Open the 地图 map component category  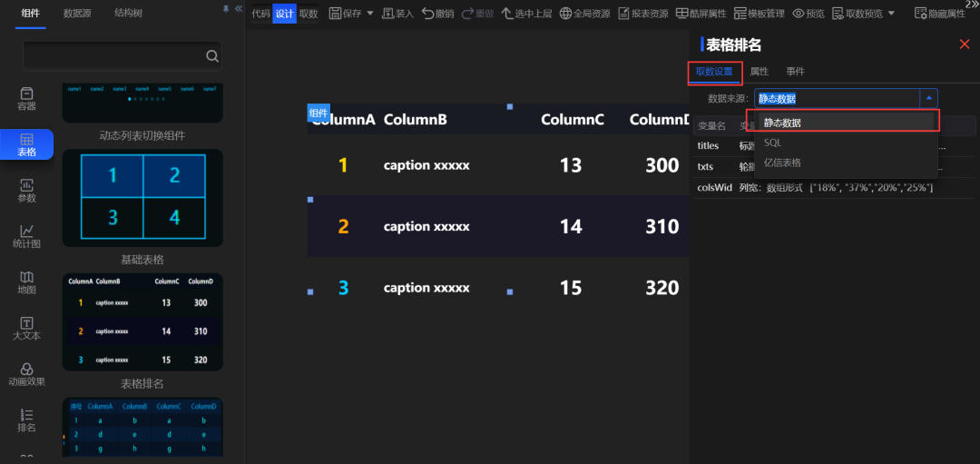point(27,278)
